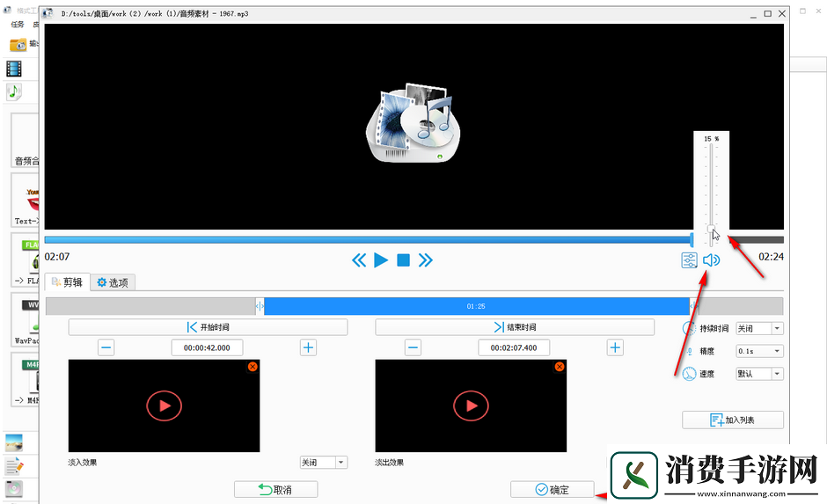
Task: Remove start preview with orange X
Action: [252, 366]
